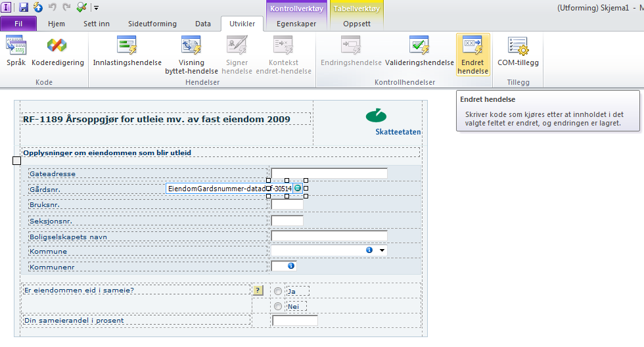Click the green circle icon on Gårdsnr field
This screenshot has width=644, height=347.
tap(297, 188)
